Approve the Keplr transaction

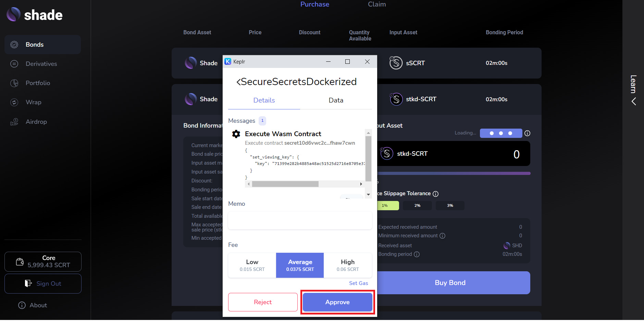(x=337, y=302)
